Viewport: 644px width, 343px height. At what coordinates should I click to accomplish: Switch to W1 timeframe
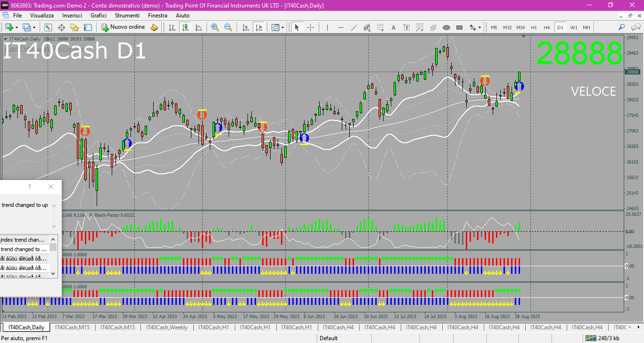pyautogui.click(x=573, y=27)
